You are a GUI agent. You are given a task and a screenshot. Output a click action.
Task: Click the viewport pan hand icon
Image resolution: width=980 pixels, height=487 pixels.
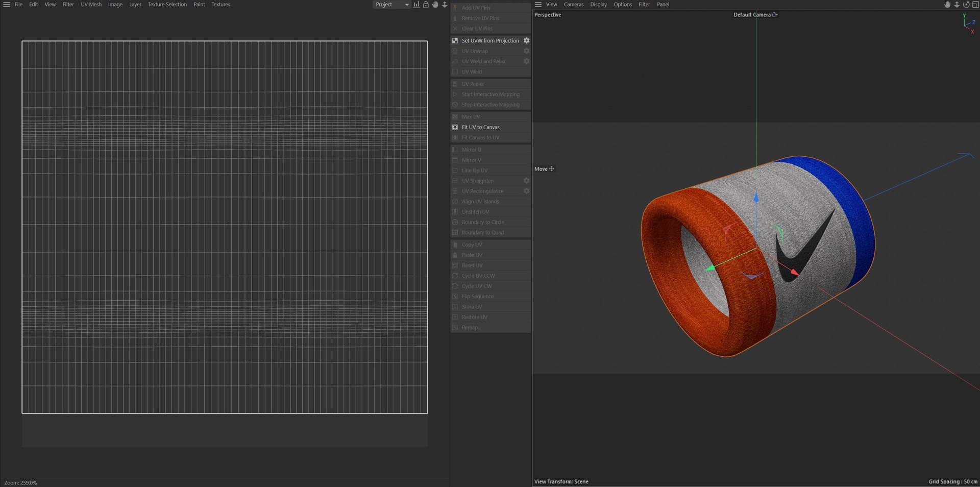click(x=947, y=5)
